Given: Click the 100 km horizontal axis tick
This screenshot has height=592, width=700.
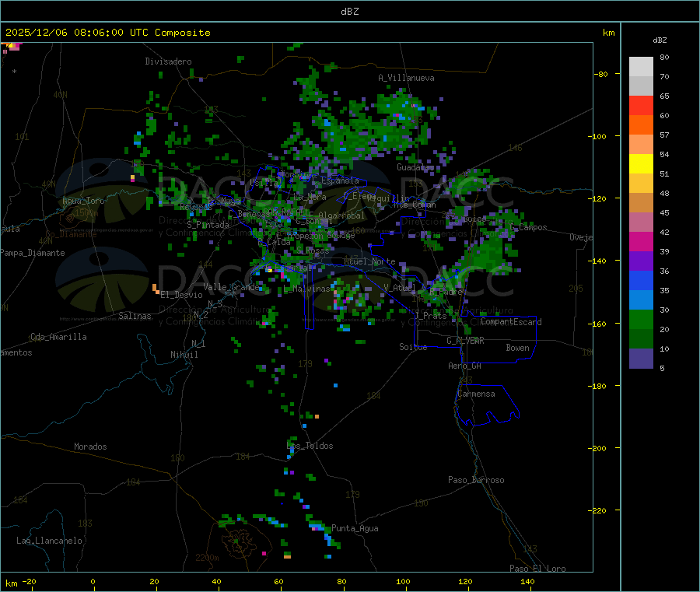Looking at the screenshot, I should pyautogui.click(x=403, y=581).
